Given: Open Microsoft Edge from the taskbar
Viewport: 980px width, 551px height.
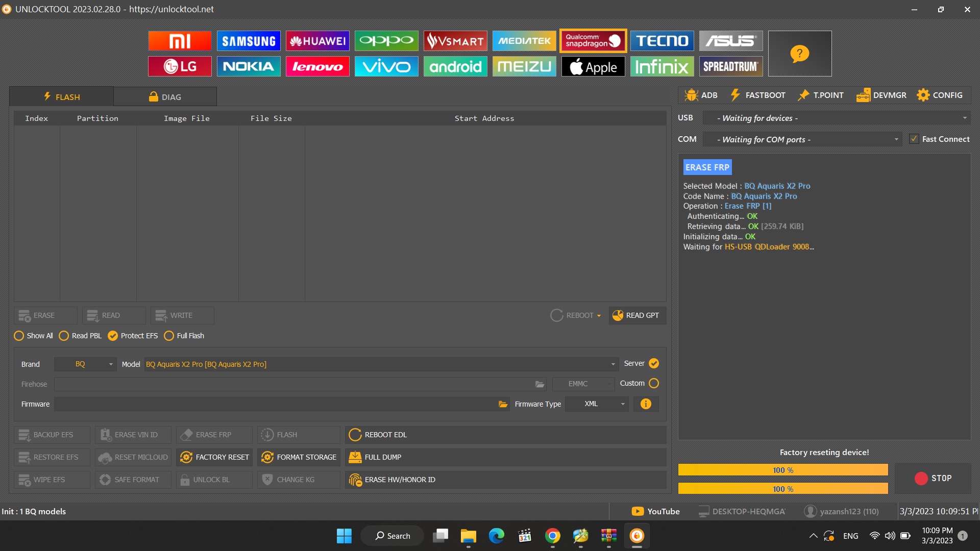Looking at the screenshot, I should point(496,536).
